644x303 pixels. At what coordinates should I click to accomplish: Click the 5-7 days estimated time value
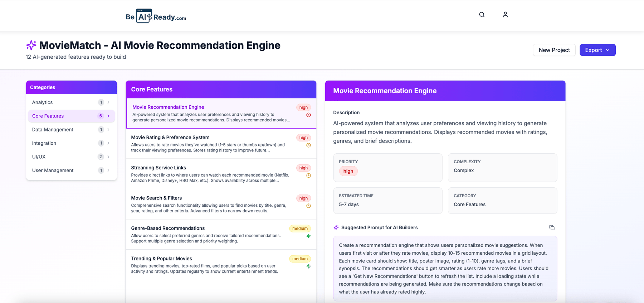[x=349, y=205]
